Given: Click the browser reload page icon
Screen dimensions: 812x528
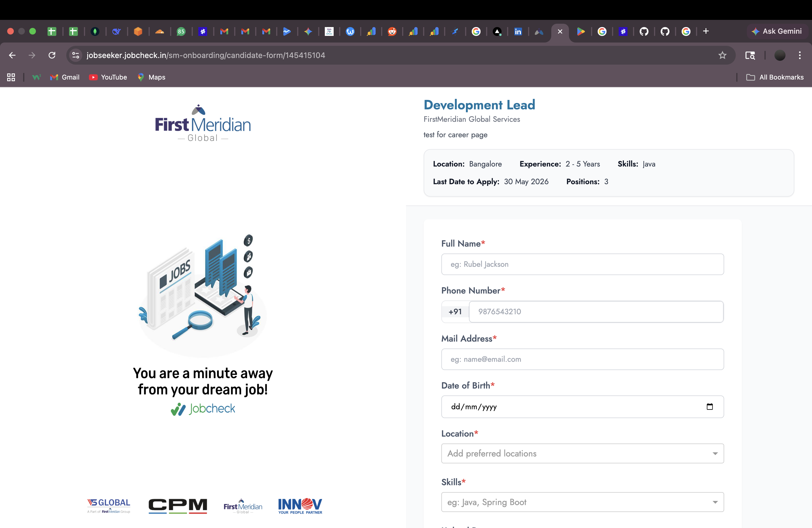Looking at the screenshot, I should (x=52, y=55).
